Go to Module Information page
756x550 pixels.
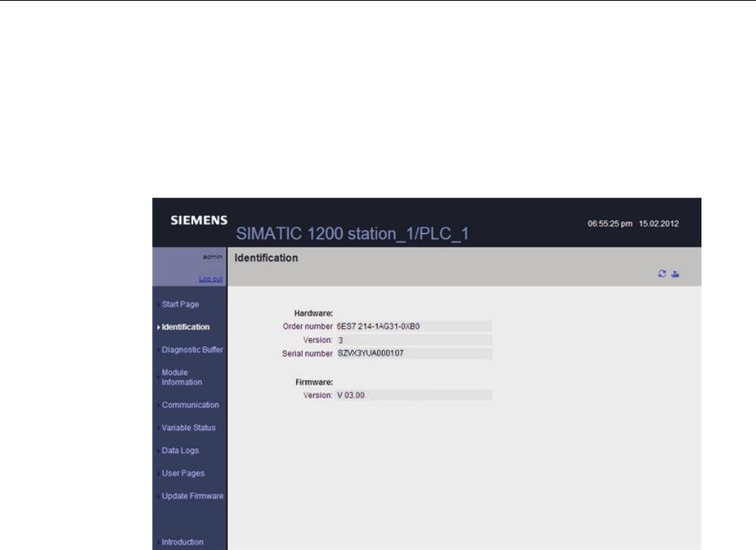[x=182, y=377]
